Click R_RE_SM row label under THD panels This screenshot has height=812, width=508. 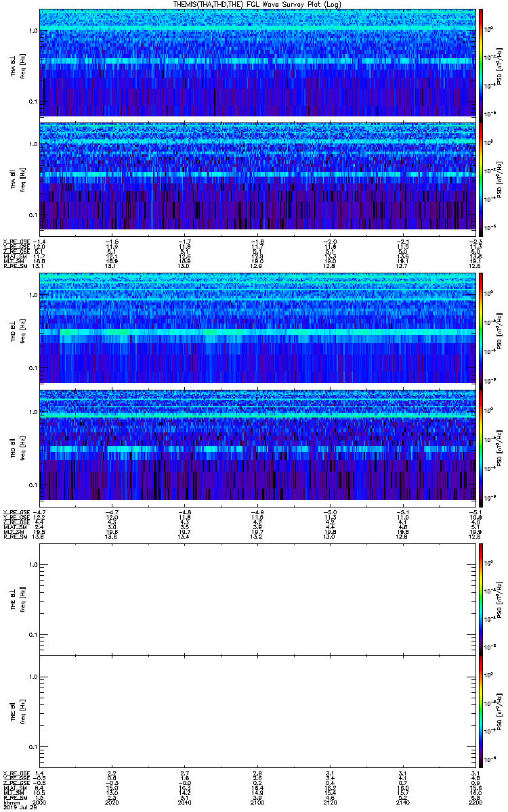(x=14, y=536)
